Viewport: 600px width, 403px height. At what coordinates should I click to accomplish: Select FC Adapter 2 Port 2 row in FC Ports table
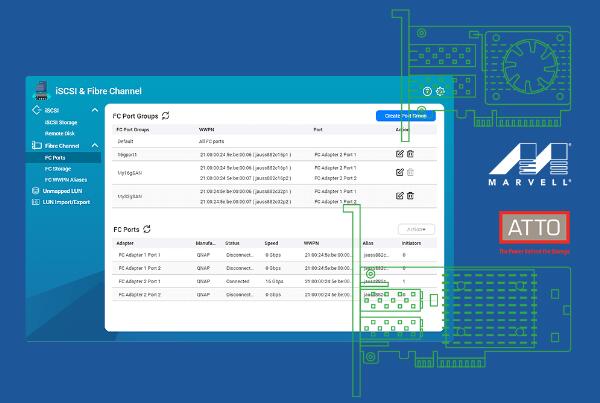point(274,295)
